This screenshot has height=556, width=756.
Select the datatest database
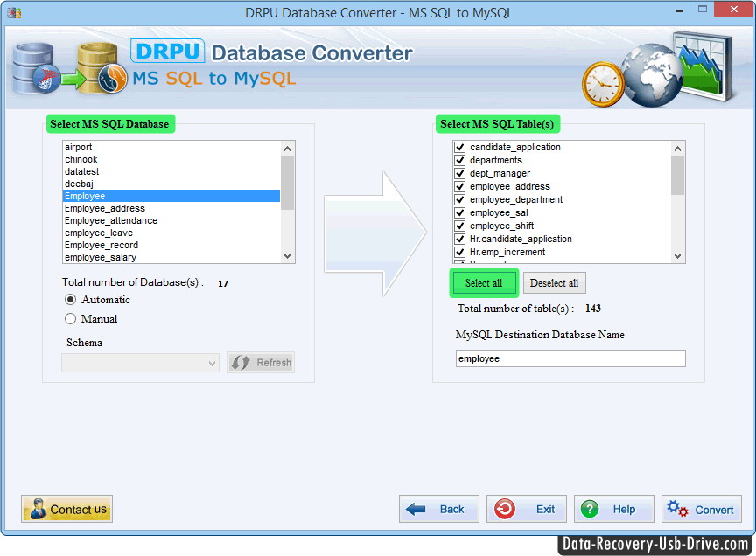171,171
